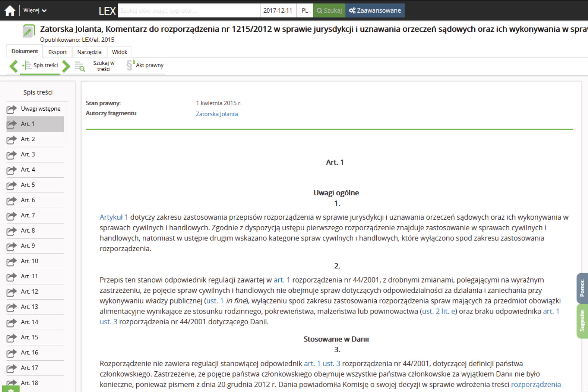Image resolution: width=588 pixels, height=392 pixels.
Task: Go to next section with right arrow
Action: [x=66, y=66]
